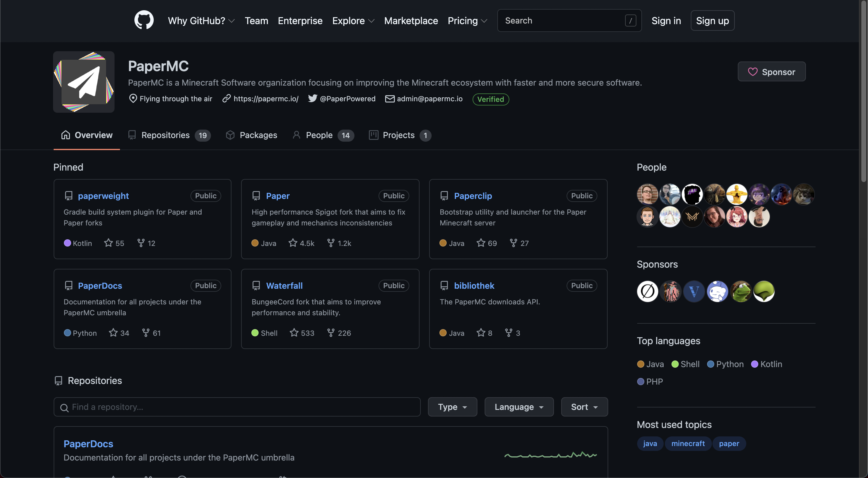
Task: Click the PaperMC paper plane avatar
Action: click(x=83, y=82)
